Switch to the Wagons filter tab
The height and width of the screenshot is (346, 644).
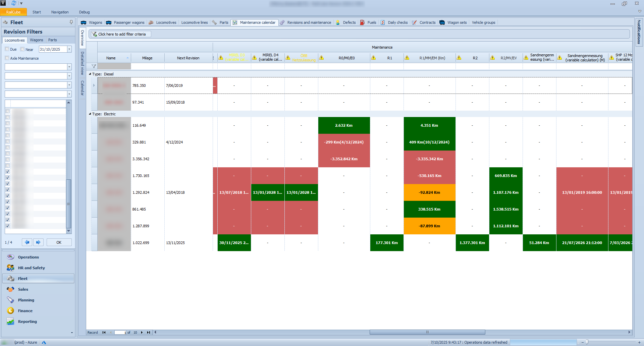tap(36, 40)
